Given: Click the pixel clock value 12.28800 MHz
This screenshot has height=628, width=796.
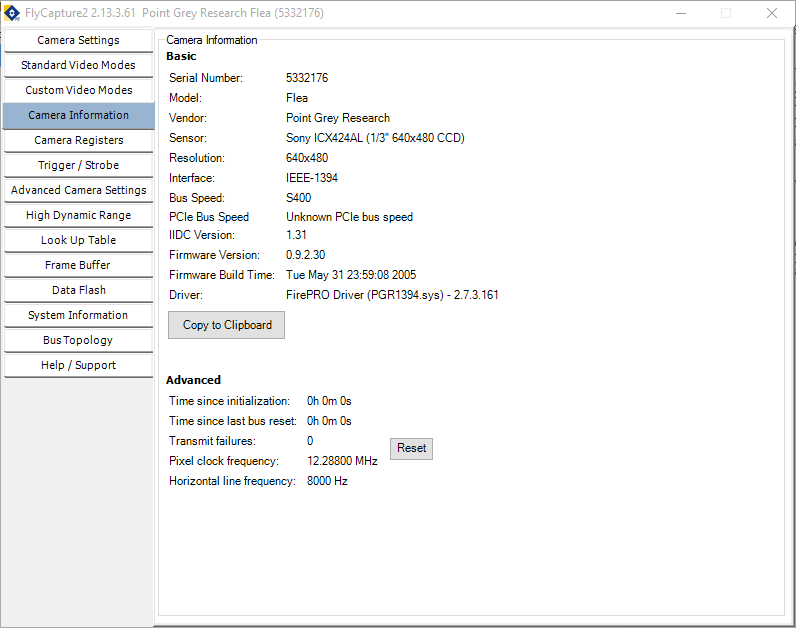Looking at the screenshot, I should coord(342,461).
